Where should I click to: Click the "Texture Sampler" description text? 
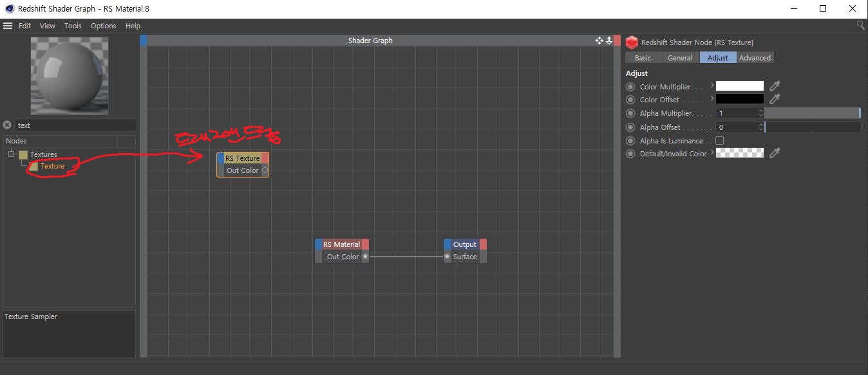(31, 316)
